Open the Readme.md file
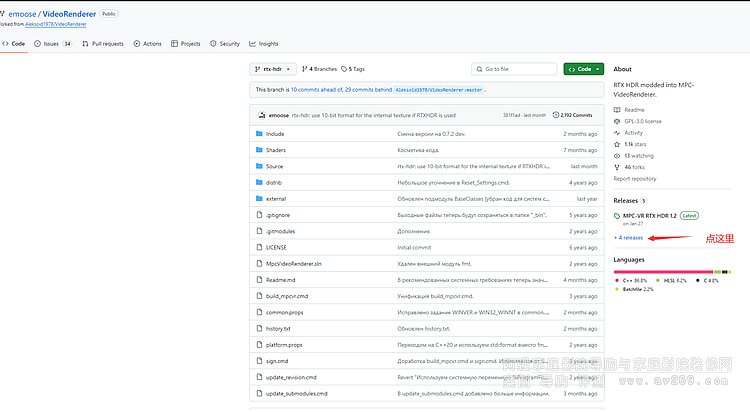This screenshot has width=750, height=412. point(279,279)
